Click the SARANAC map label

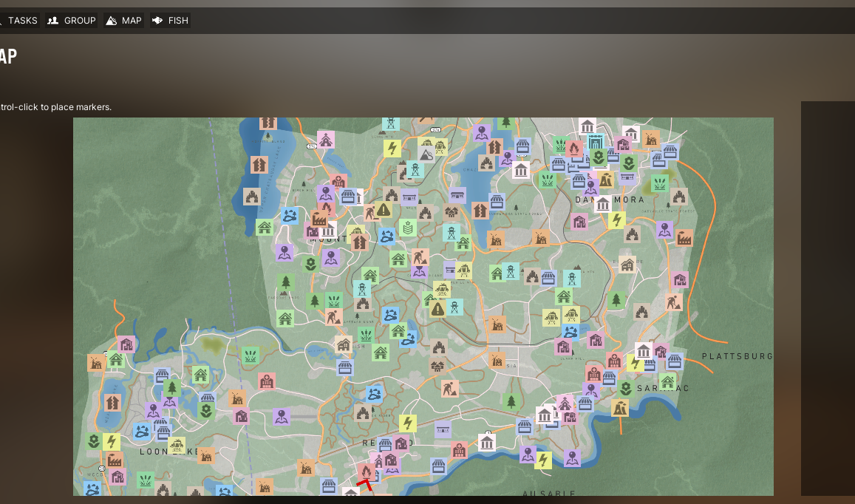click(663, 389)
